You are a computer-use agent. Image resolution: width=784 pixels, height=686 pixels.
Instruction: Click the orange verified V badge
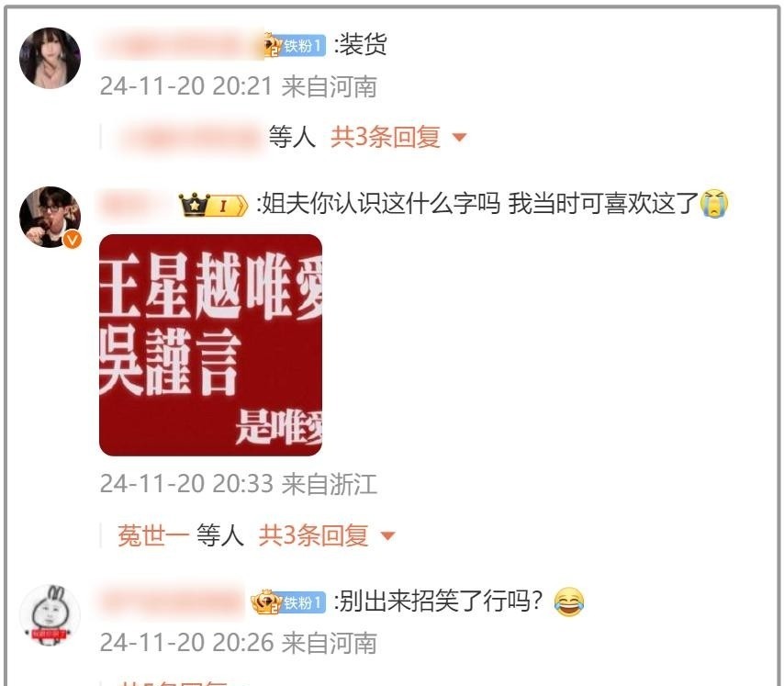(x=73, y=240)
